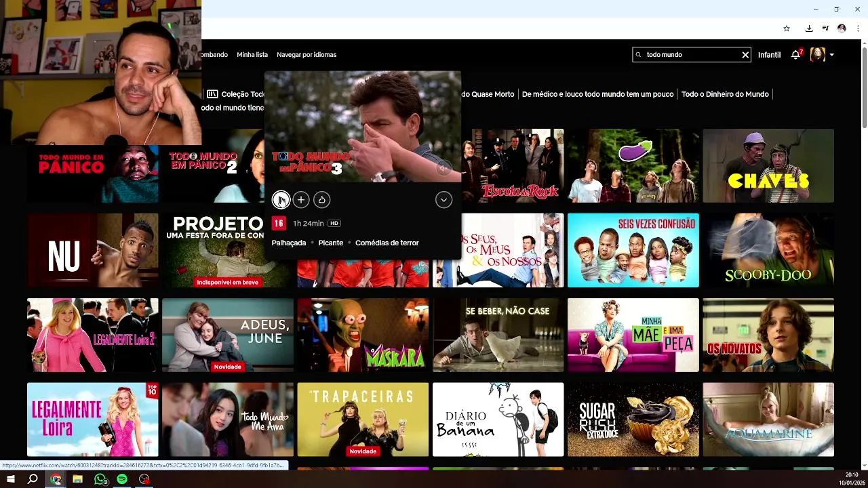Click the Comédias de terror tag
The width and height of the screenshot is (868, 488).
[387, 243]
